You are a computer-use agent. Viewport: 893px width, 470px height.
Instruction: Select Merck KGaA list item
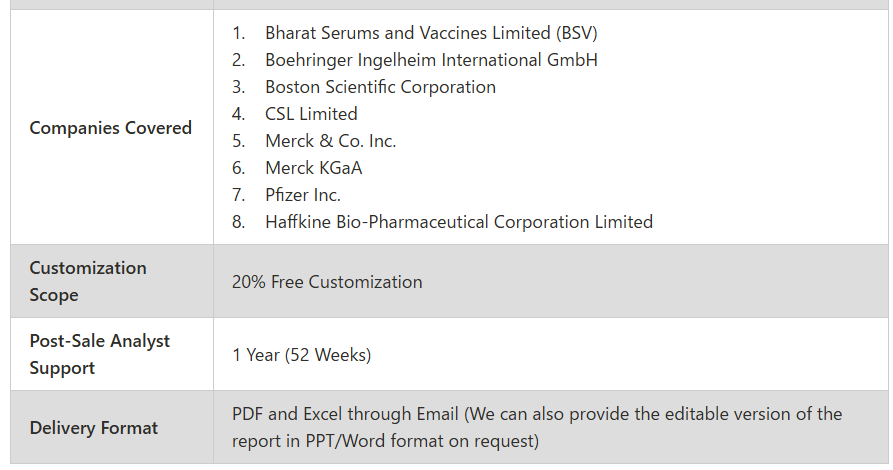pos(313,168)
